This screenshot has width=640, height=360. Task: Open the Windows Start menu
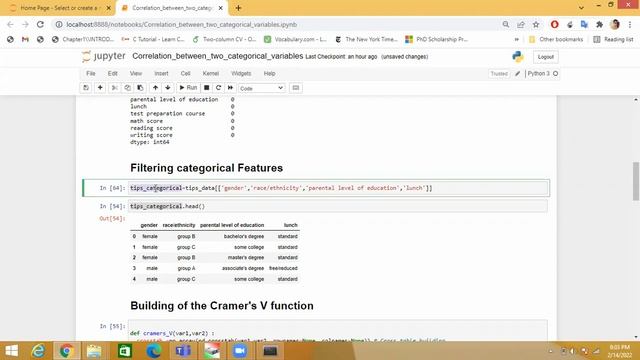coord(12,351)
